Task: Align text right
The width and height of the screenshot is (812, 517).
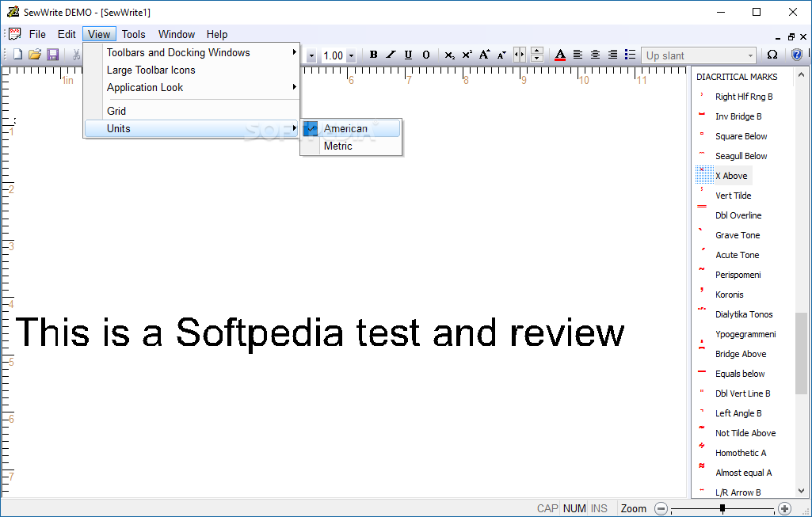Action: click(x=612, y=55)
